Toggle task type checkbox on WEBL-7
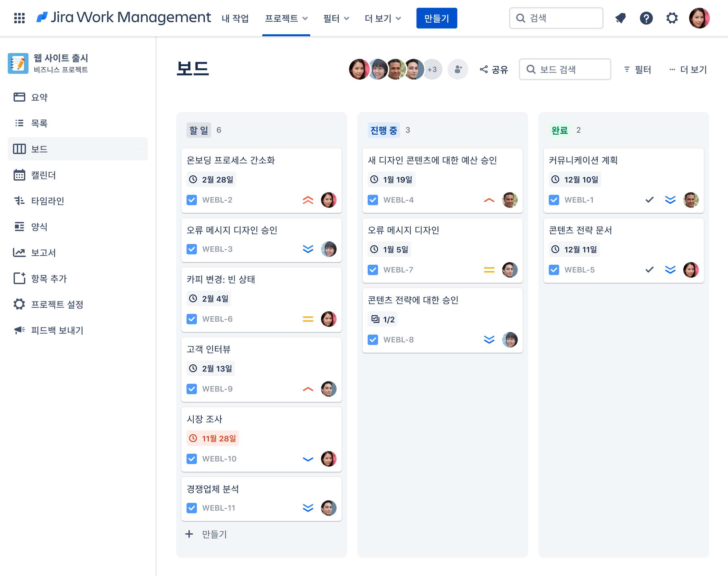 [x=373, y=270]
